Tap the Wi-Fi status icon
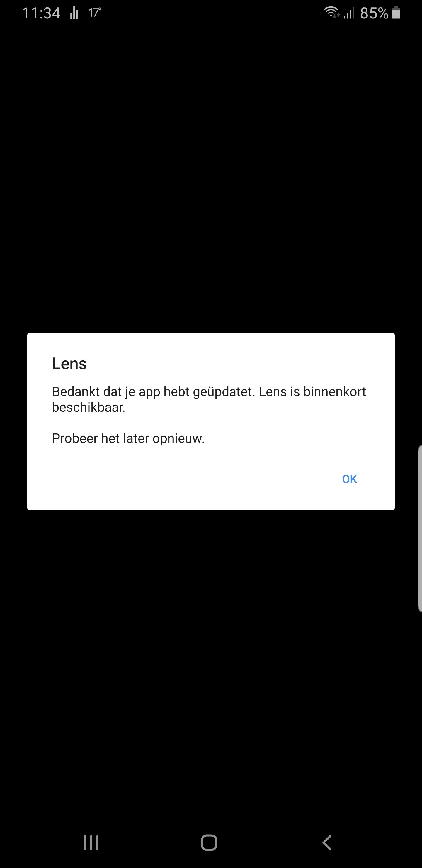 [x=332, y=13]
